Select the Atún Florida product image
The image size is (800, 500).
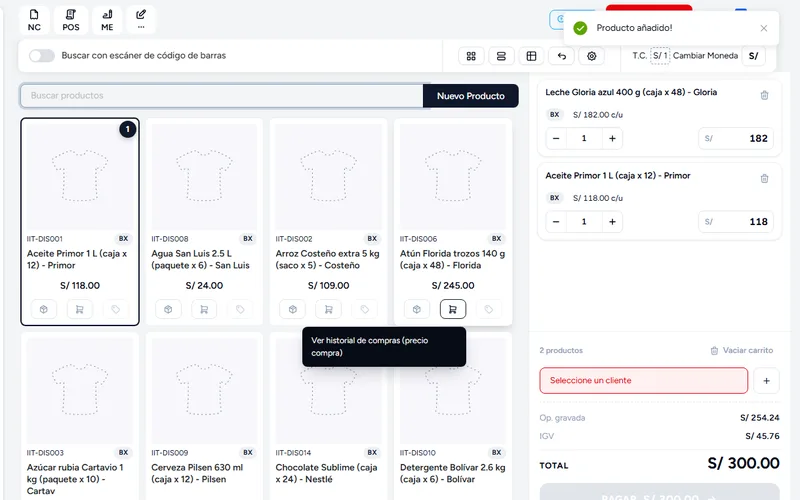click(453, 177)
